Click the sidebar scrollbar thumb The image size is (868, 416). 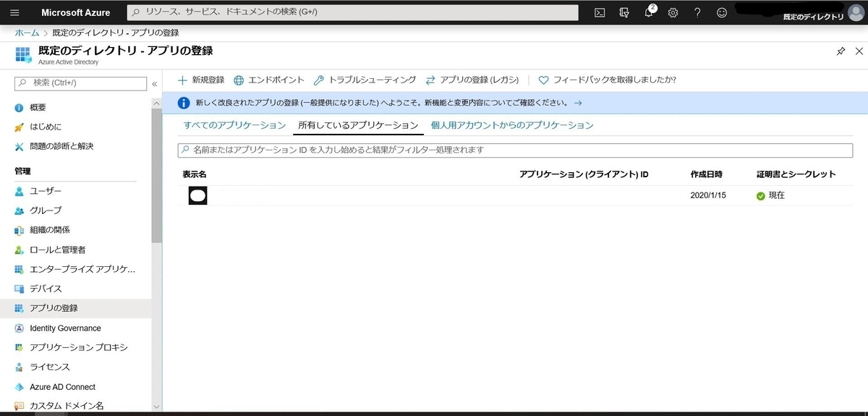pos(157,177)
